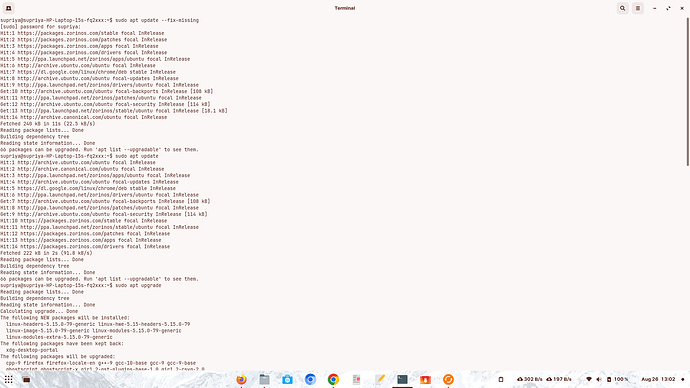Click the new tab icon in titlebar
690x388 pixels.
coord(8,8)
